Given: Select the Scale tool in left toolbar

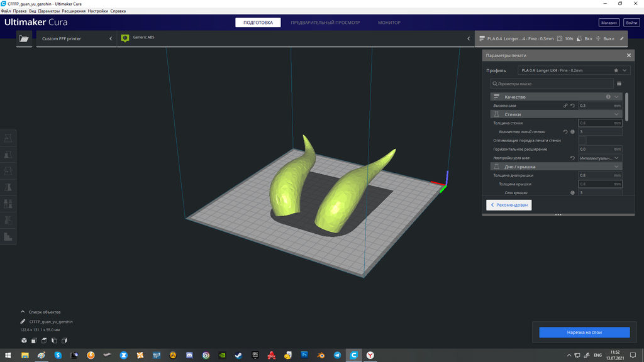Looking at the screenshot, I should pos(8,155).
